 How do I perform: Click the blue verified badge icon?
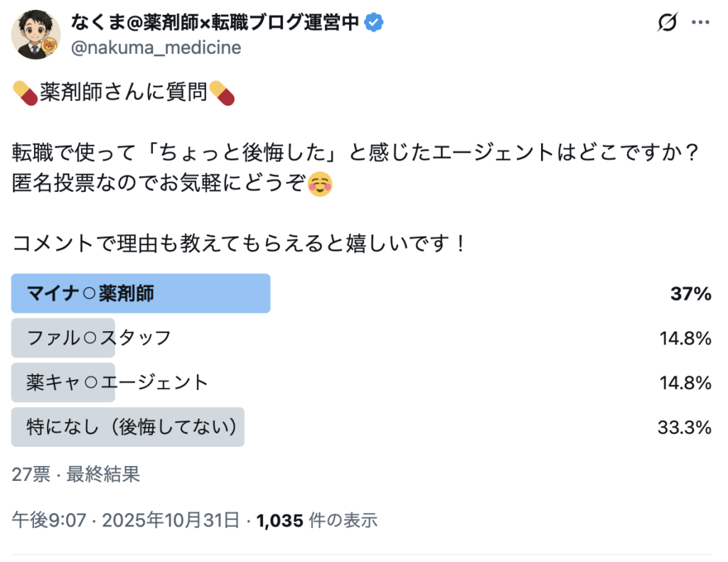click(375, 23)
